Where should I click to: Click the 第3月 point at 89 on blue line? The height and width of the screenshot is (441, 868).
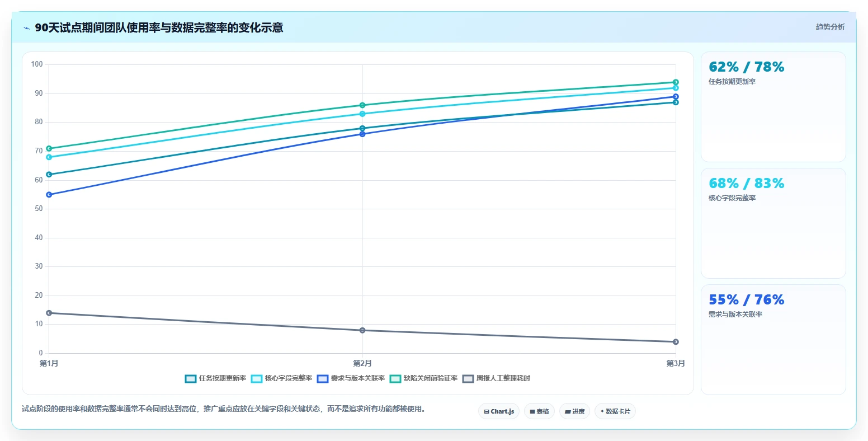point(676,97)
